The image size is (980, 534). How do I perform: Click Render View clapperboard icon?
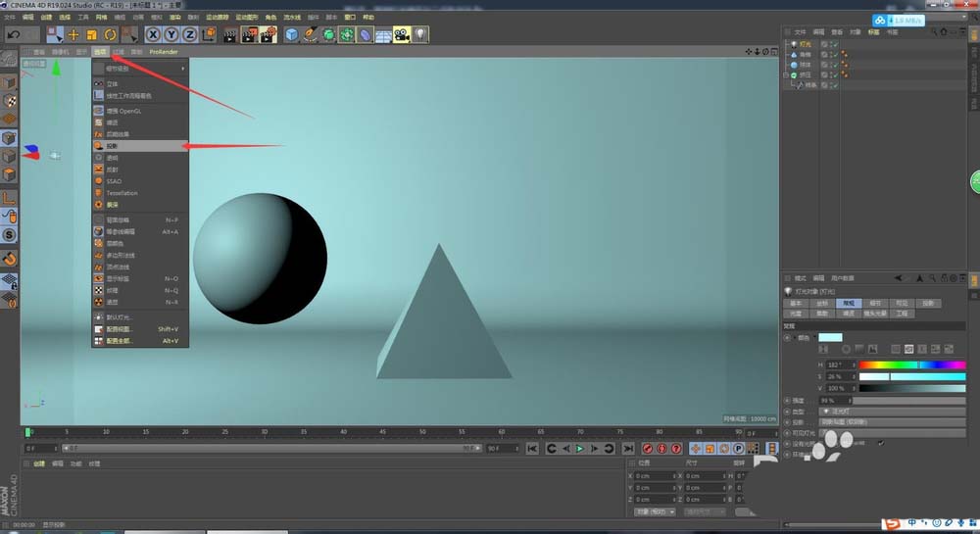pyautogui.click(x=230, y=35)
